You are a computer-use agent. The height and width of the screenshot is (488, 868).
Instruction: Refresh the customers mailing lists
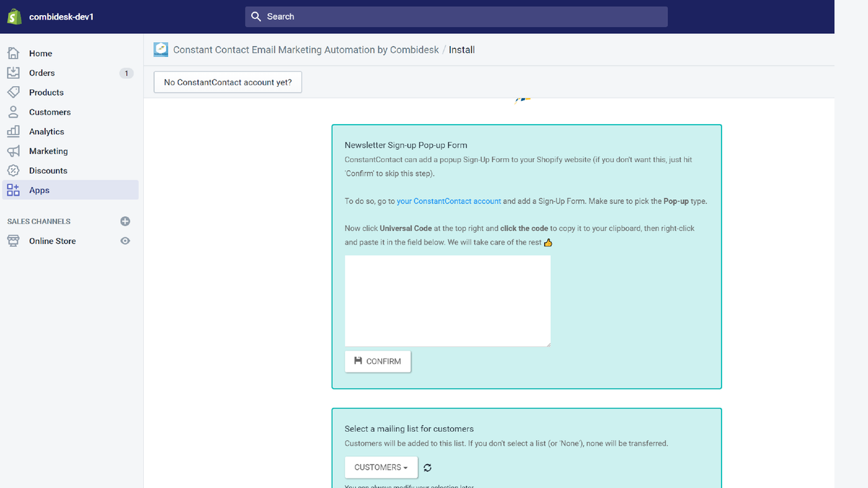tap(427, 468)
